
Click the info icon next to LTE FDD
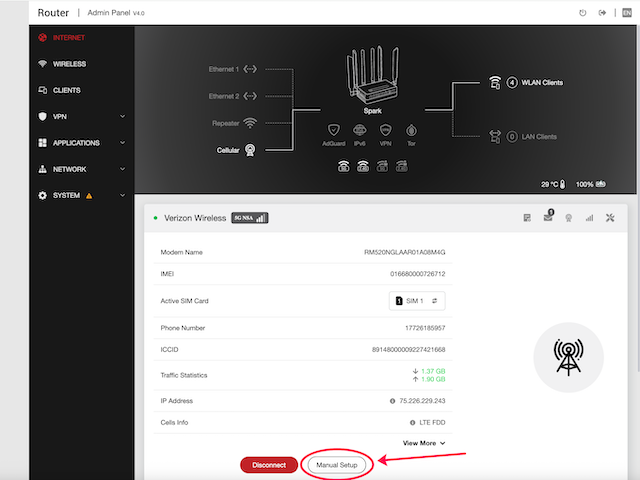pos(412,423)
